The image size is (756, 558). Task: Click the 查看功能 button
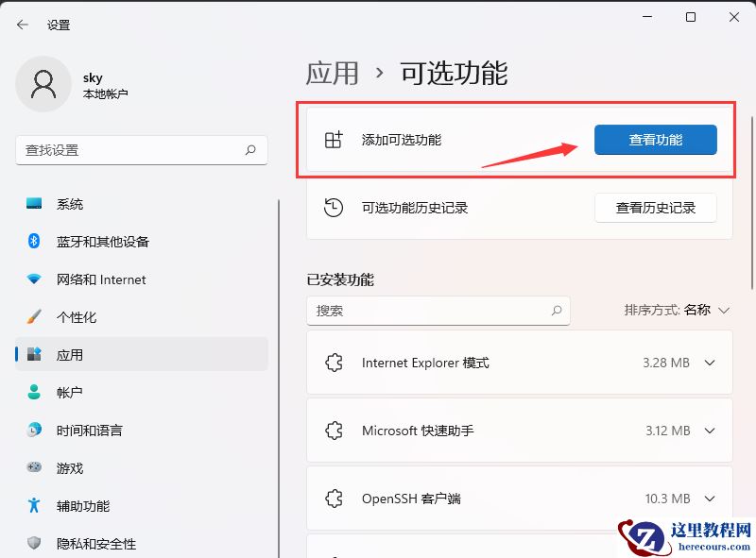click(655, 139)
